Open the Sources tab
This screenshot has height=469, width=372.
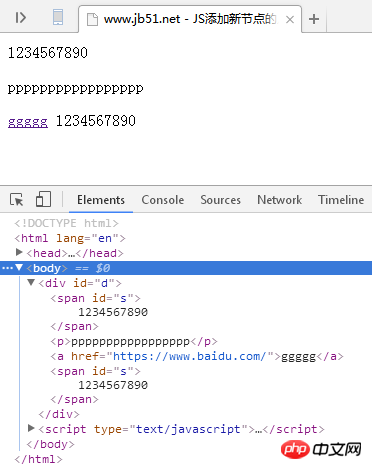click(220, 200)
